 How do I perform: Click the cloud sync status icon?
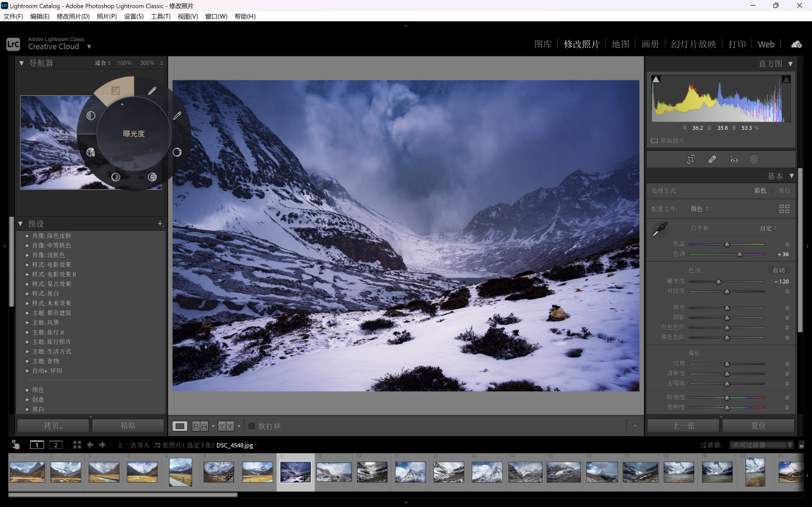pos(796,44)
